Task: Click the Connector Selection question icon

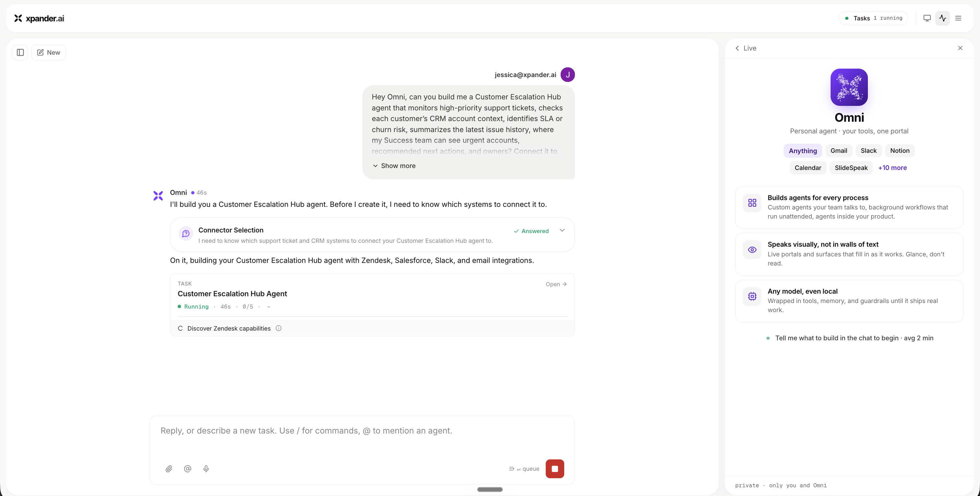Action: tap(186, 233)
